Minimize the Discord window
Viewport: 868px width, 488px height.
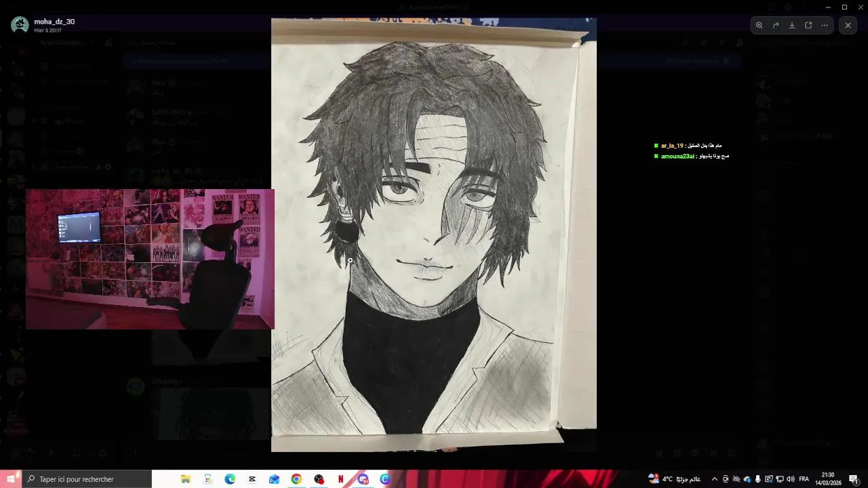828,7
